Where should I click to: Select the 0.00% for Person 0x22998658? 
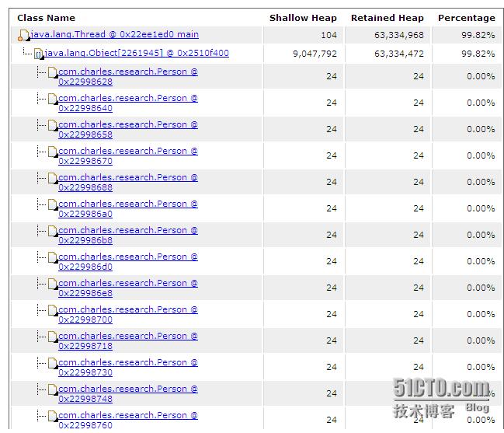[481, 129]
